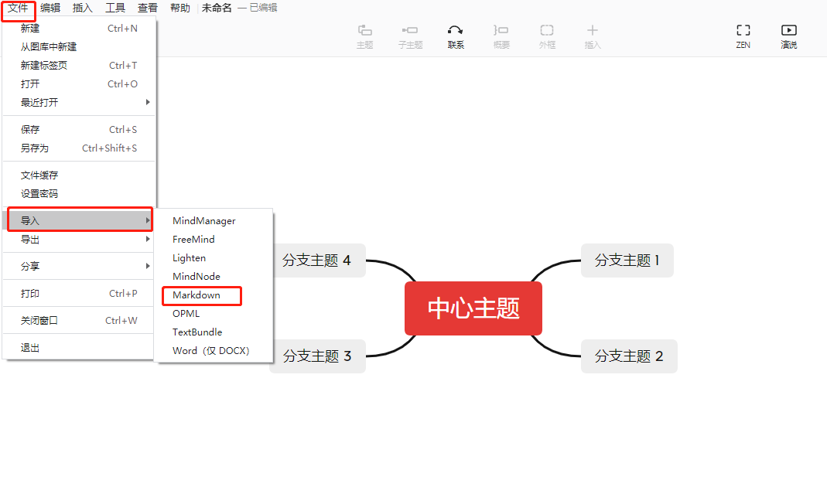The image size is (827, 504).
Task: Select 设置密码 in the file menu
Action: click(x=39, y=193)
